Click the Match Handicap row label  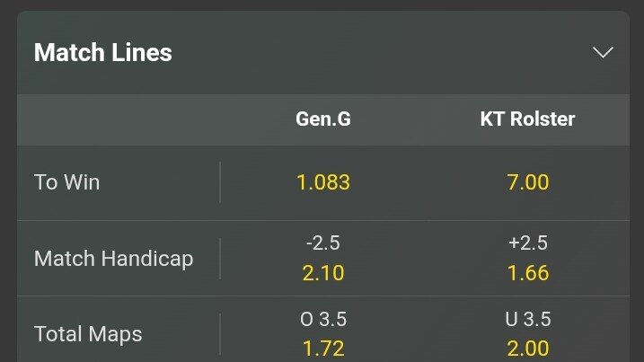click(x=113, y=259)
